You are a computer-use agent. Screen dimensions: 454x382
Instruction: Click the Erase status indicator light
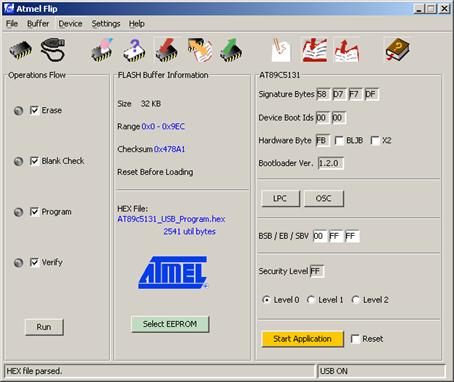(18, 110)
